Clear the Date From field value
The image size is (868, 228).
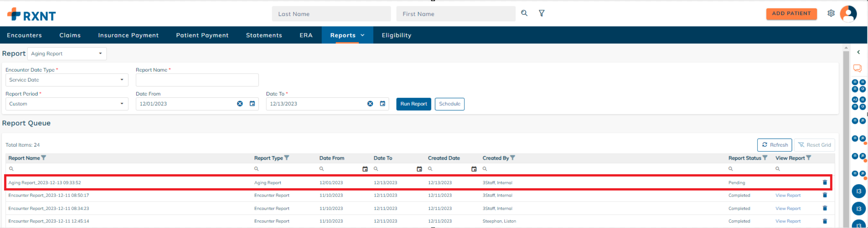click(239, 104)
